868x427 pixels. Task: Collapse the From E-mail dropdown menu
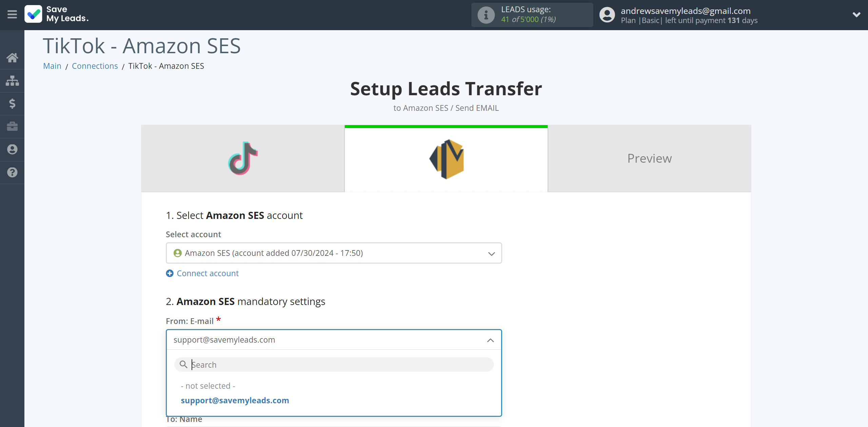click(489, 340)
